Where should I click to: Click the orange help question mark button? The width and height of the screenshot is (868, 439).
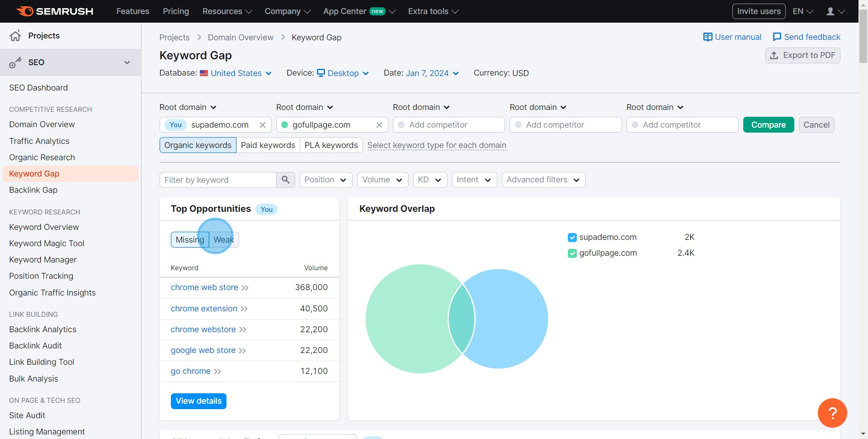[x=832, y=413]
